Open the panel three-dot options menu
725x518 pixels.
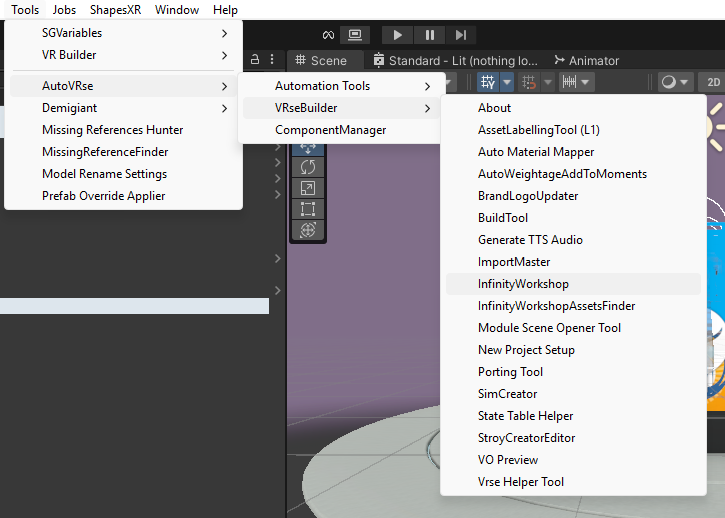click(272, 60)
